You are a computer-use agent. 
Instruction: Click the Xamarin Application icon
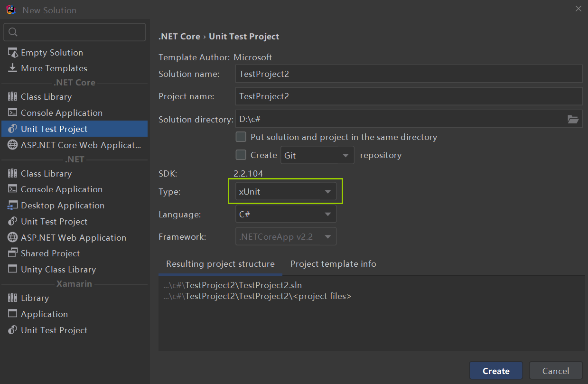13,314
